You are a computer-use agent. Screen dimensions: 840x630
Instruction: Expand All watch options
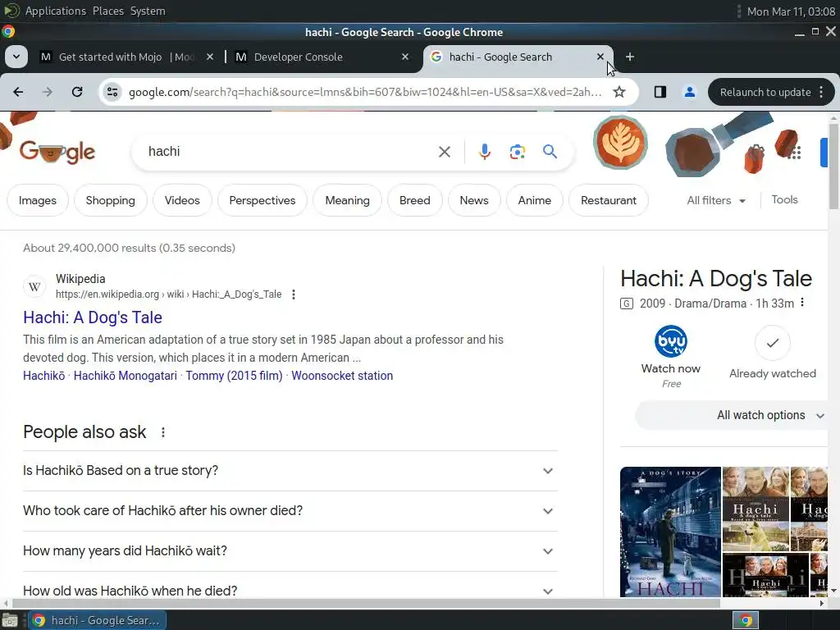733,415
